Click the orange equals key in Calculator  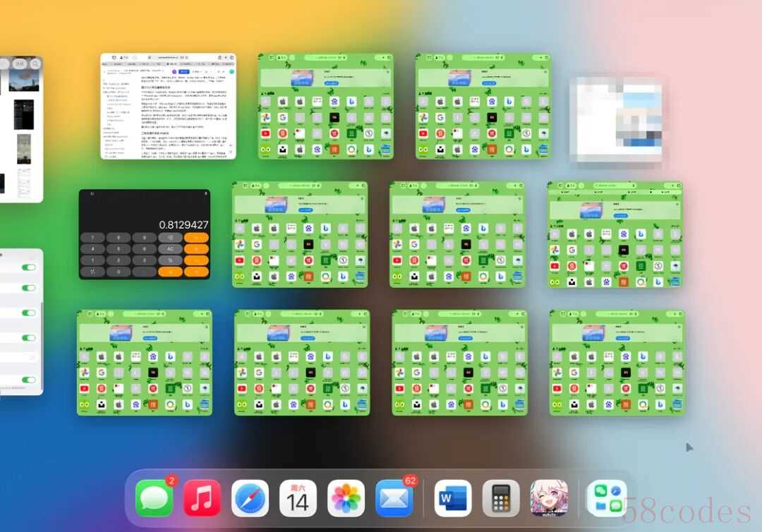(170, 272)
